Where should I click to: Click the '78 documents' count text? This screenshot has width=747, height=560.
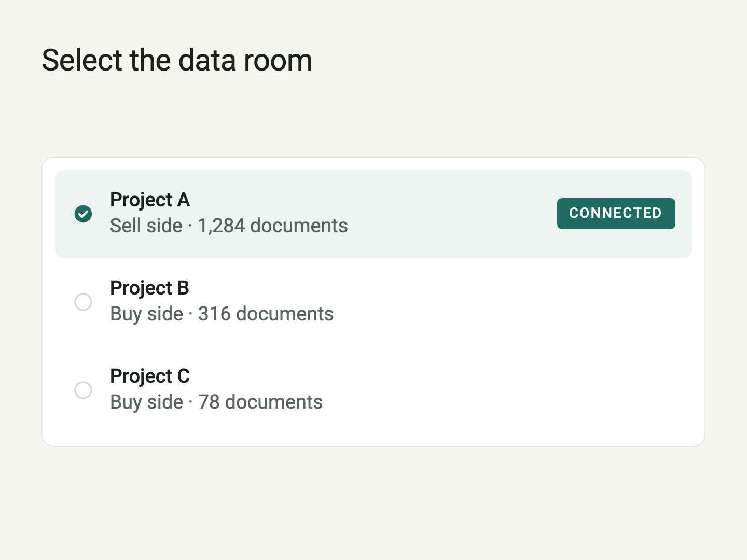point(260,402)
